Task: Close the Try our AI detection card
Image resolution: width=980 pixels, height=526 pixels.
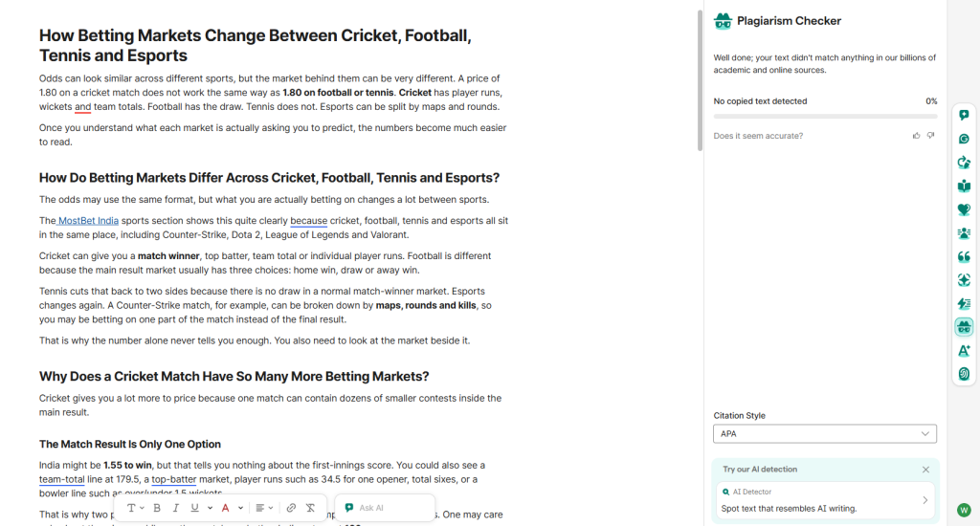Action: click(925, 470)
